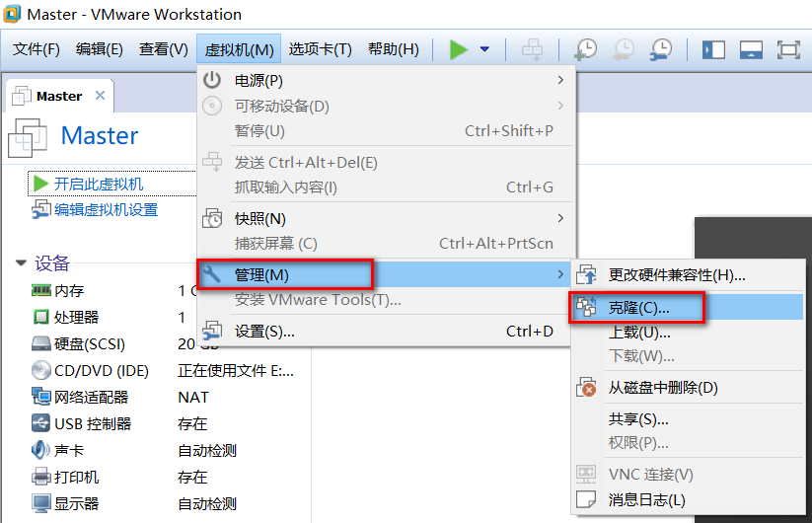This screenshot has height=523, width=812.
Task: Click the revert to snapshot toolbar icon
Action: click(x=624, y=49)
